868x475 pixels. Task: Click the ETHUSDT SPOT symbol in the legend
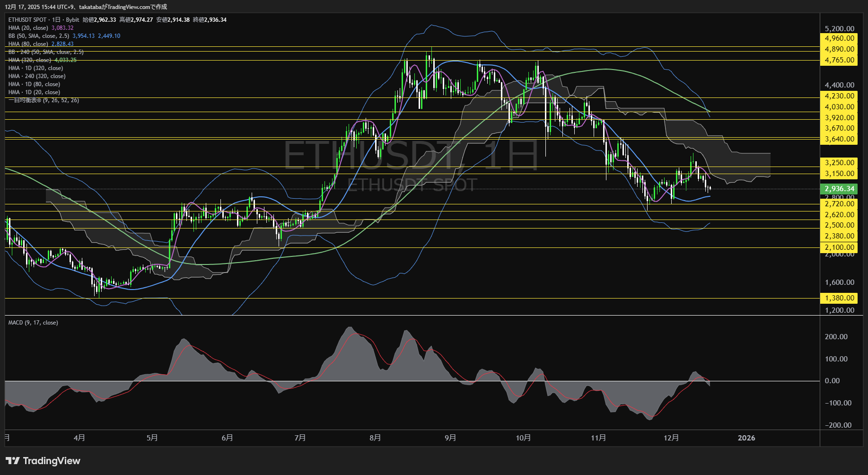[x=26, y=20]
